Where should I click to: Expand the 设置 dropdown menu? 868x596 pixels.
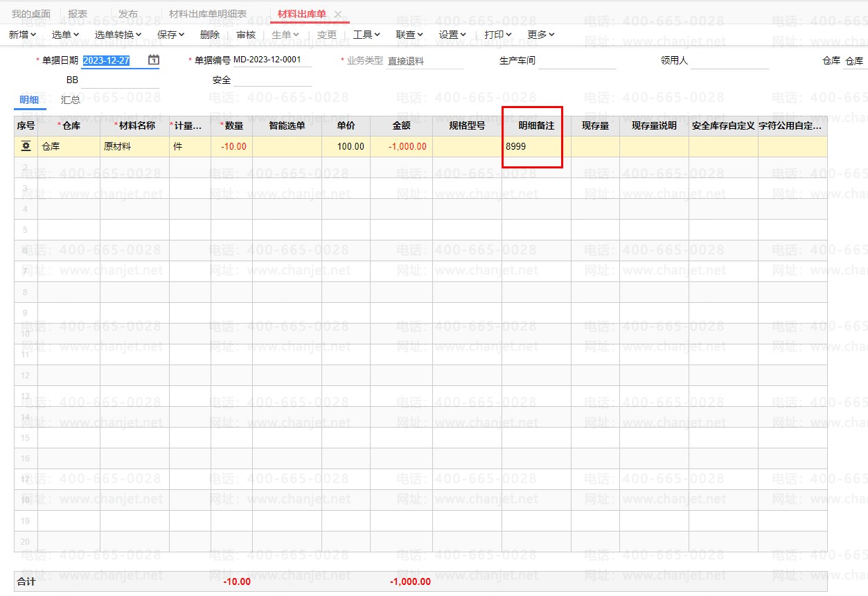[452, 34]
